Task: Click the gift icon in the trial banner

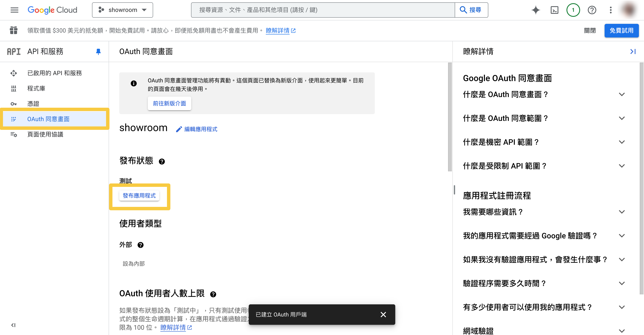Action: [x=13, y=30]
